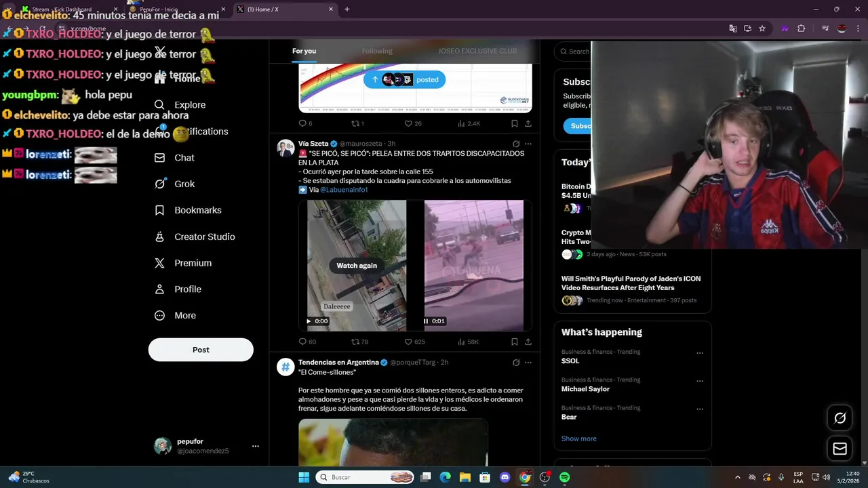This screenshot has height=488, width=868.
Task: Bookmark the rainbow chart post
Action: coord(514,123)
